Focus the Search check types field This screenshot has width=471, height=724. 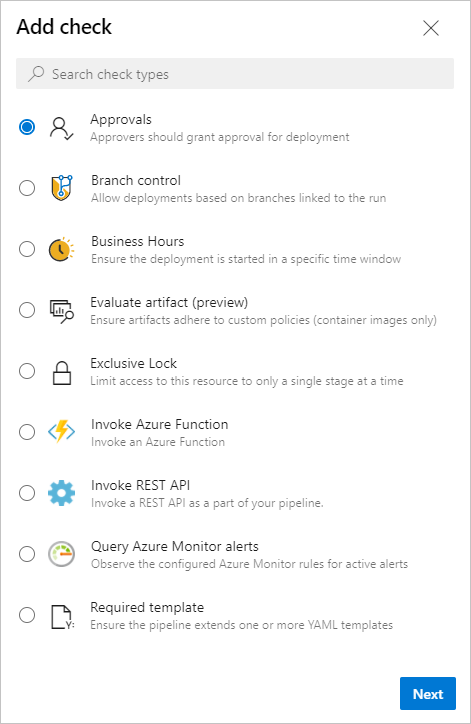click(235, 73)
